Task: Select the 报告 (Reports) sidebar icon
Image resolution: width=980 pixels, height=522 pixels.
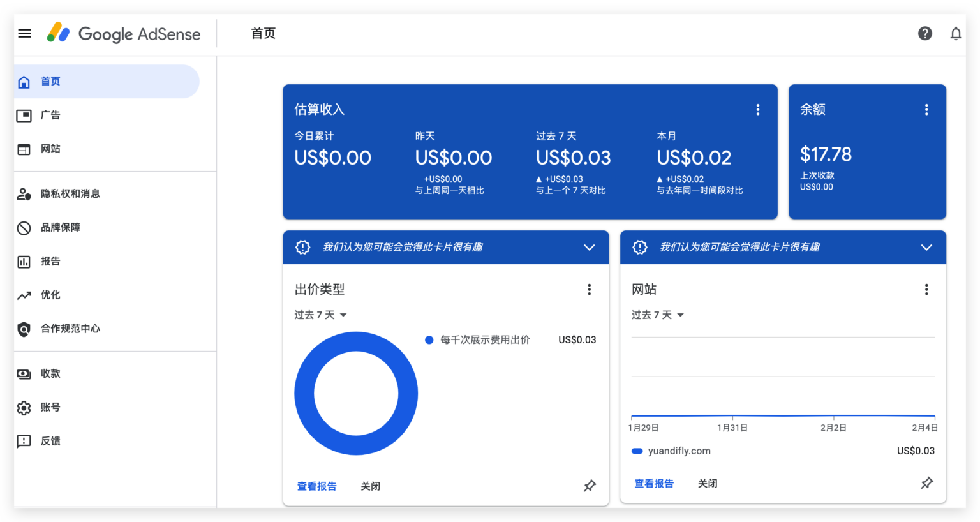Action: pos(23,261)
